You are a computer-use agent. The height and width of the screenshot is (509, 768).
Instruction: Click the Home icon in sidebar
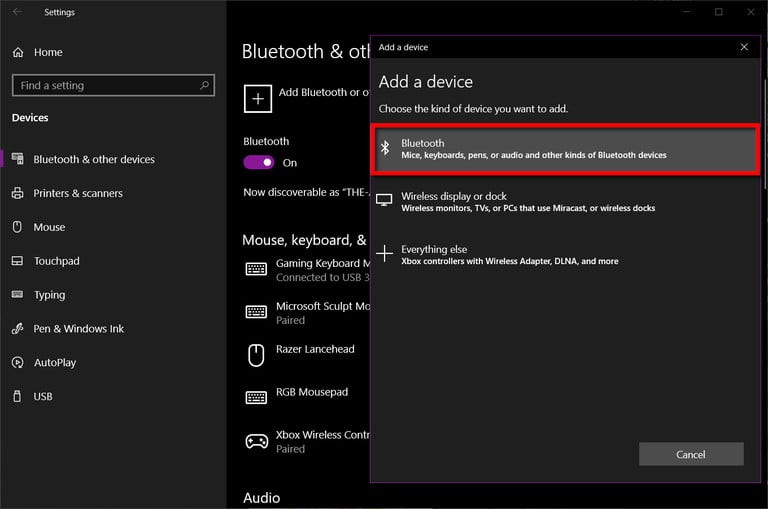[x=17, y=52]
